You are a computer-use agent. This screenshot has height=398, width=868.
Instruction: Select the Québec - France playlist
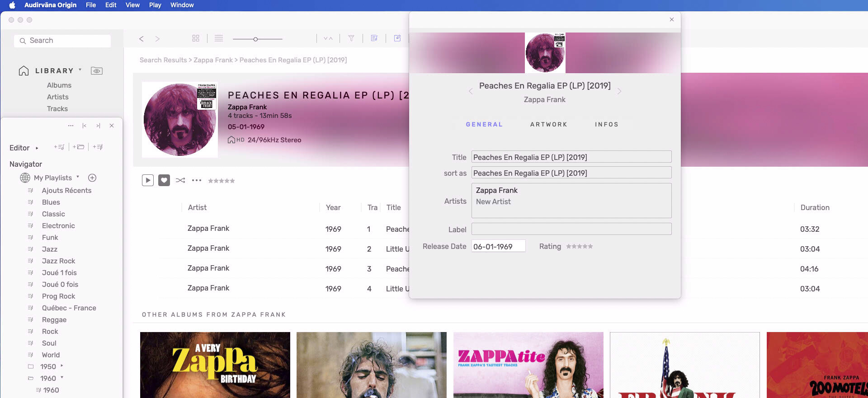pos(69,308)
